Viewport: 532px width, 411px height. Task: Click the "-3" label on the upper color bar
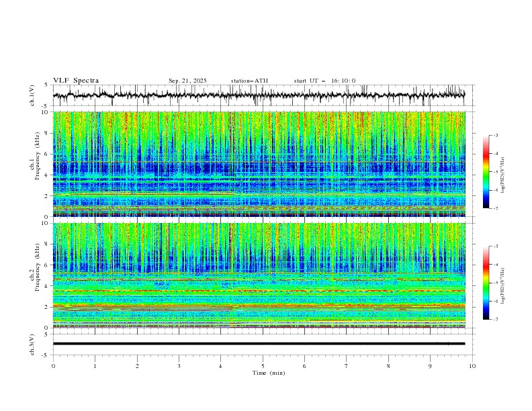tap(495, 135)
